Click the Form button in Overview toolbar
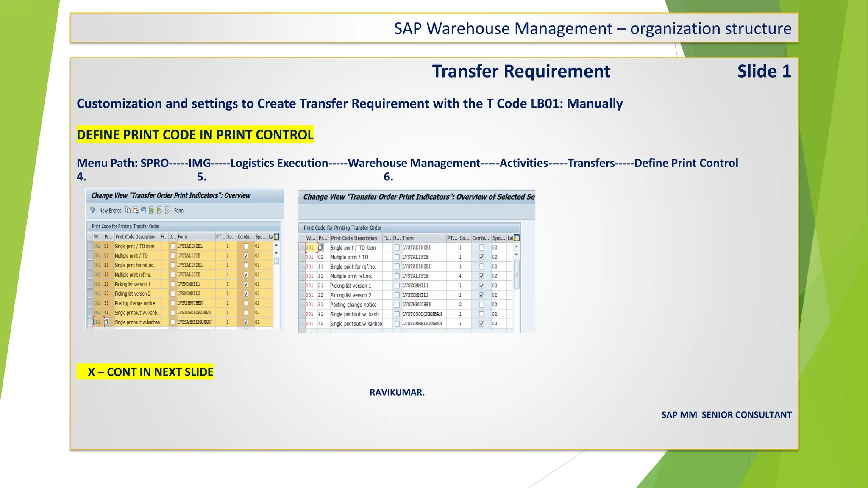 coord(178,211)
